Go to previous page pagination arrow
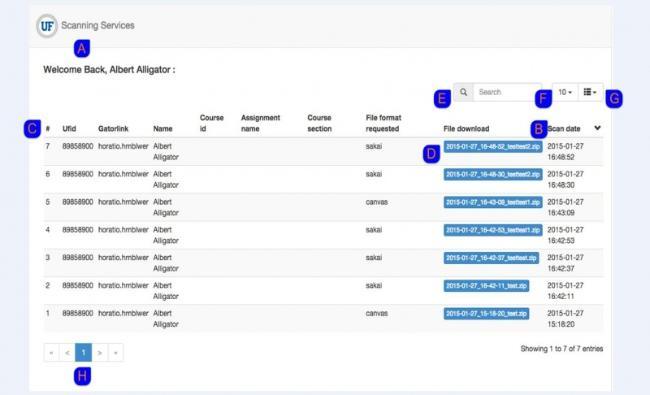The width and height of the screenshot is (650, 395). point(67,353)
